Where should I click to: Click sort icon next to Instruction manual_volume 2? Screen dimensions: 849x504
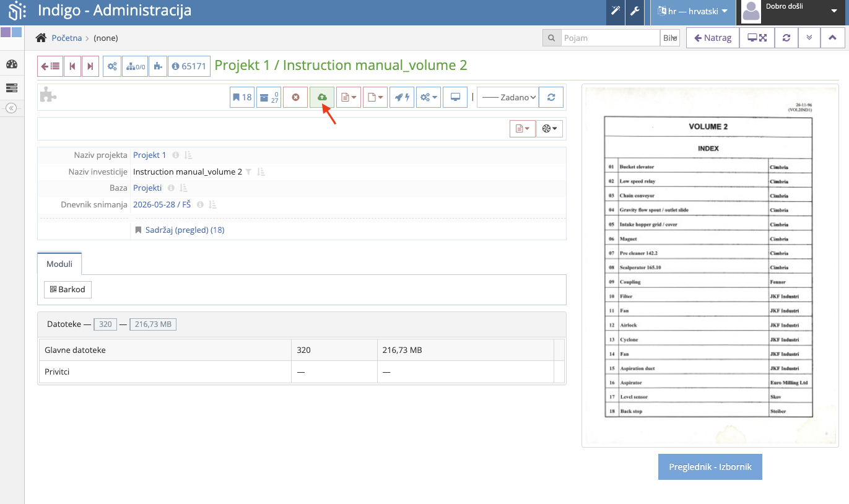click(x=261, y=172)
